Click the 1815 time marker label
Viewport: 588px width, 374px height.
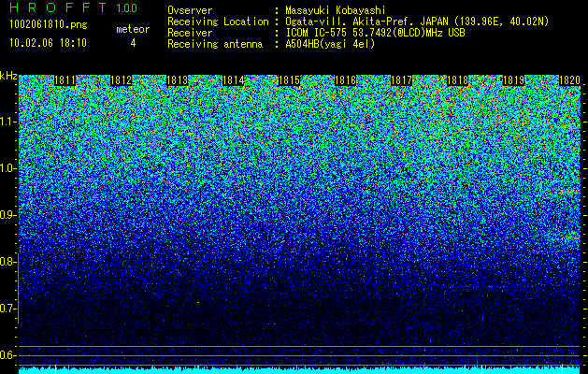(x=289, y=80)
